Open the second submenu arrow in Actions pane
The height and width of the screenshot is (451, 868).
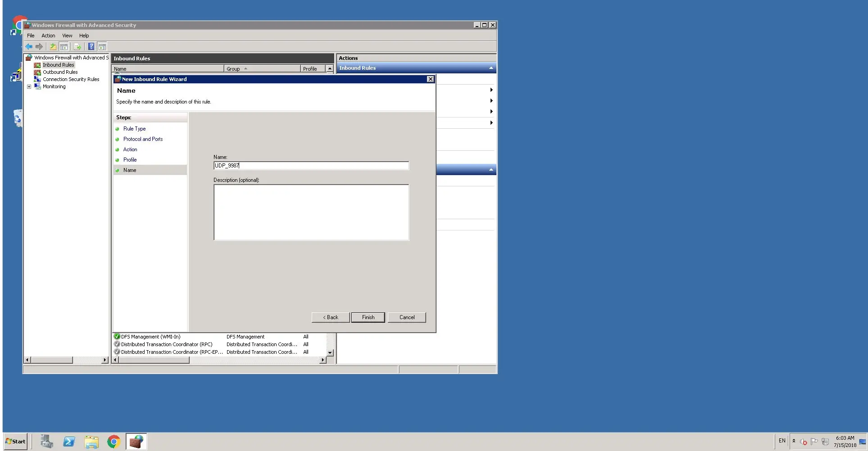click(x=491, y=101)
